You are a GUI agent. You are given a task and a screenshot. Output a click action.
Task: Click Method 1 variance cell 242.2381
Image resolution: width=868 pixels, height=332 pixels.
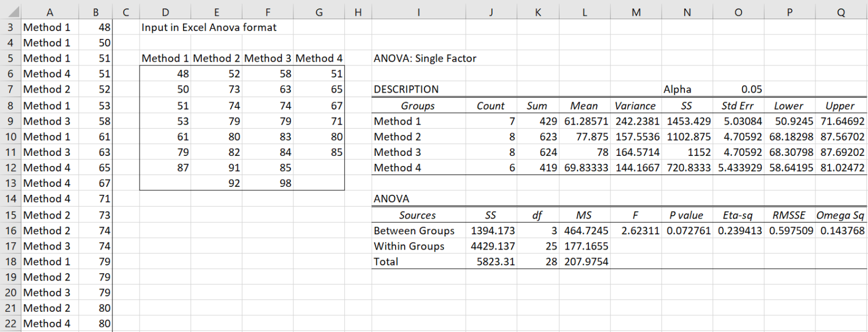click(636, 121)
